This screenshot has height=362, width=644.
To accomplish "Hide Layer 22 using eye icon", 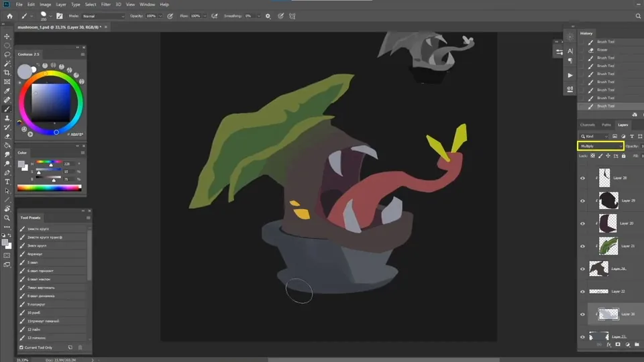I will (x=582, y=292).
